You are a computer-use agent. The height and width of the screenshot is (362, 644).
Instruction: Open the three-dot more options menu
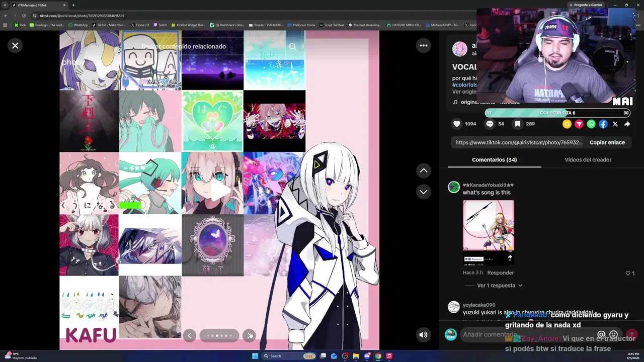(424, 46)
